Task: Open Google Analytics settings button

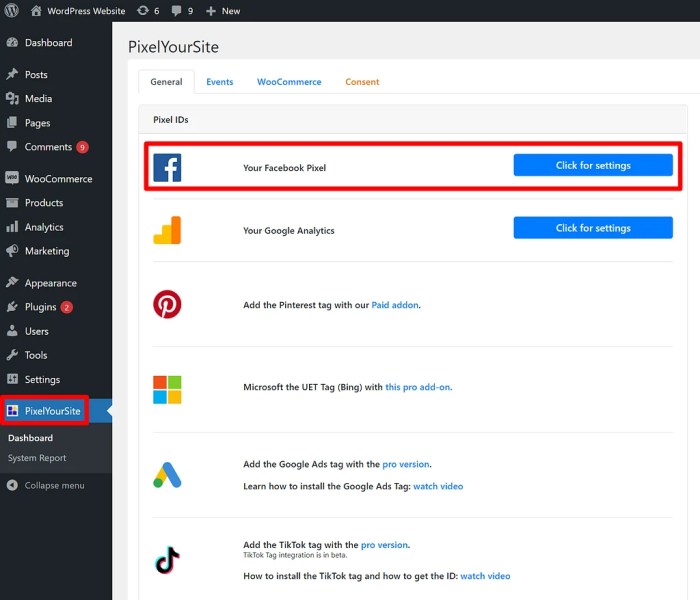Action: (592, 228)
